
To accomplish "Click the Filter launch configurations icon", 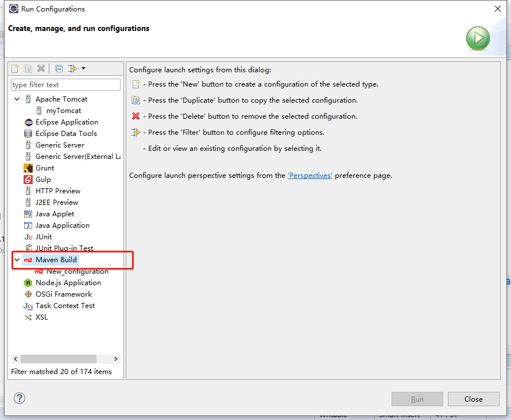I will coord(72,68).
